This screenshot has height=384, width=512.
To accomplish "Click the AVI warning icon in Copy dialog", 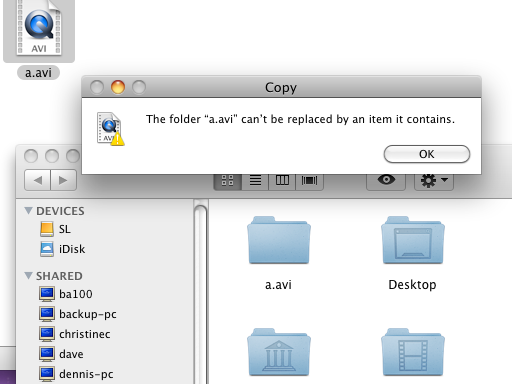I will tap(110, 129).
